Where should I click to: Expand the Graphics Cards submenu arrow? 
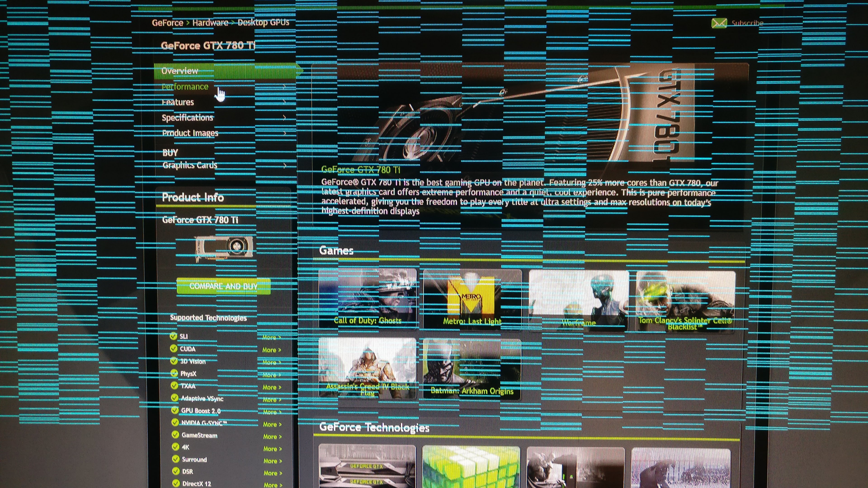tap(285, 165)
